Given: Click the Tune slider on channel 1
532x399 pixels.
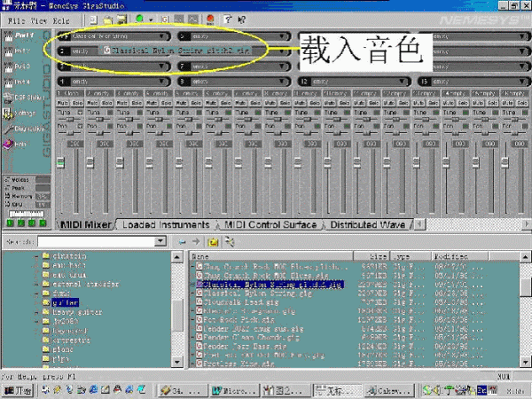Looking at the screenshot, I should tap(69, 120).
